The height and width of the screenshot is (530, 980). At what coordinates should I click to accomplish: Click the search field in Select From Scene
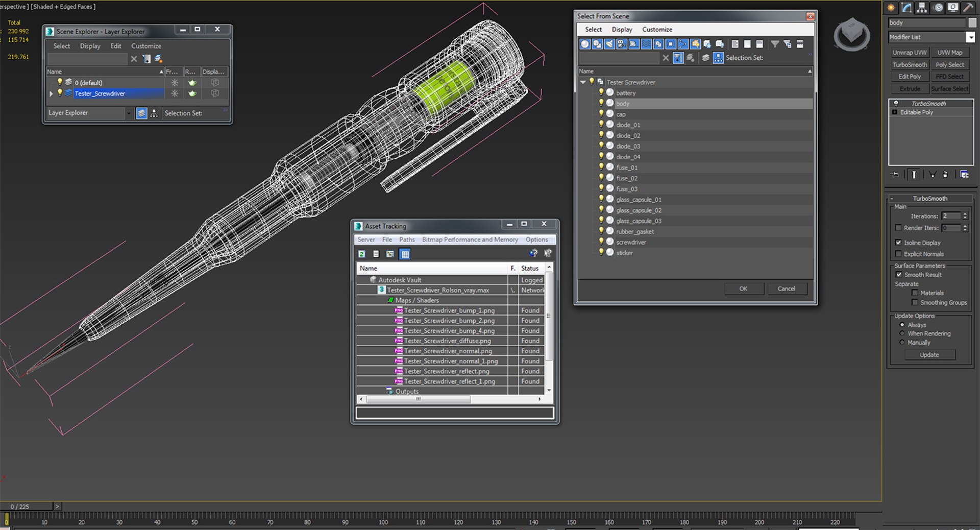(619, 58)
